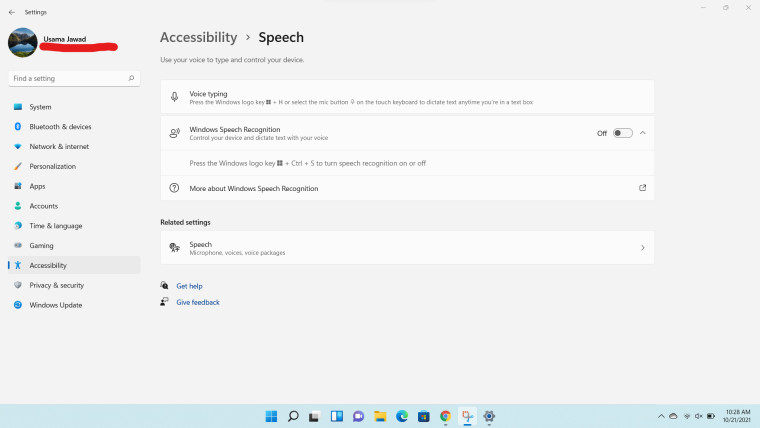Screen dimensions: 760x428
Task: Click the Windows Speech Recognition icon
Action: [174, 133]
